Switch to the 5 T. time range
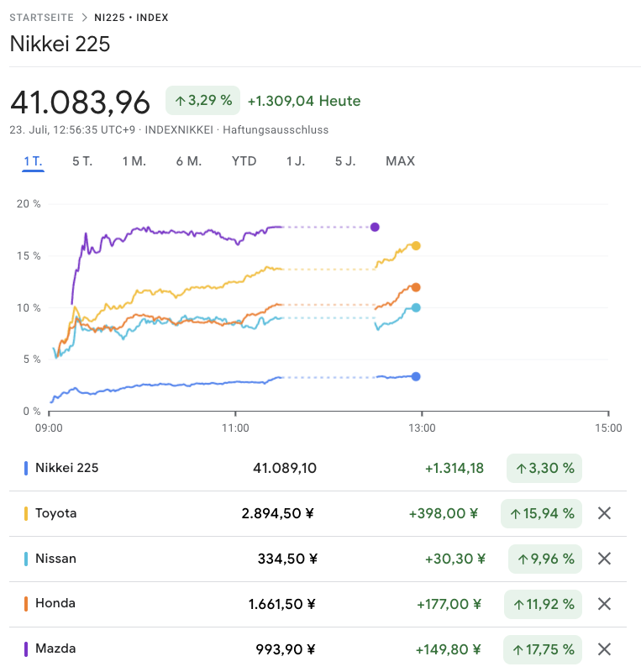The height and width of the screenshot is (672, 641). click(82, 161)
